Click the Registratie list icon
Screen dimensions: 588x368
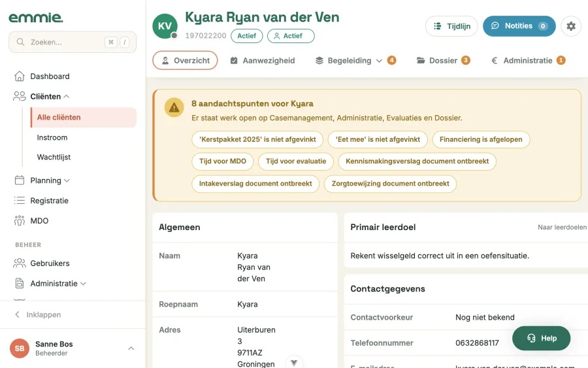[20, 201]
